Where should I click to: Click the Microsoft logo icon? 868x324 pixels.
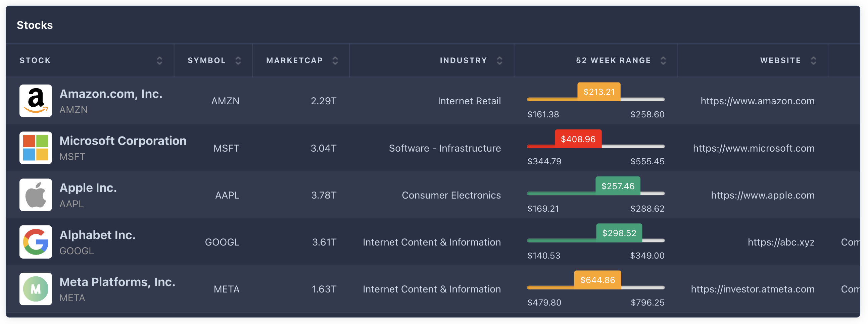pyautogui.click(x=36, y=148)
